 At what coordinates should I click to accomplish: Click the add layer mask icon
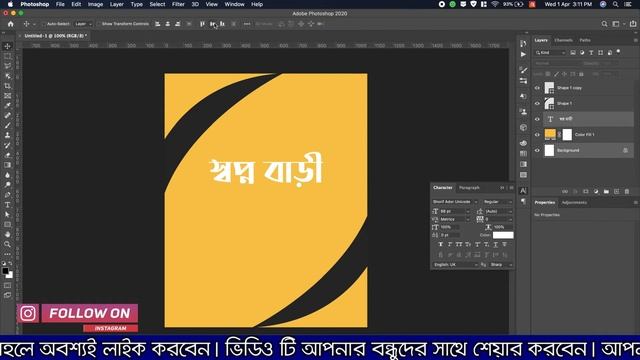(586, 191)
